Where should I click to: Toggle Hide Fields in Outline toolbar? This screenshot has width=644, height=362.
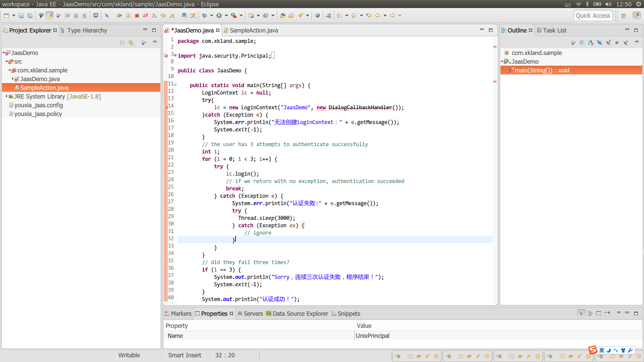coord(599,43)
